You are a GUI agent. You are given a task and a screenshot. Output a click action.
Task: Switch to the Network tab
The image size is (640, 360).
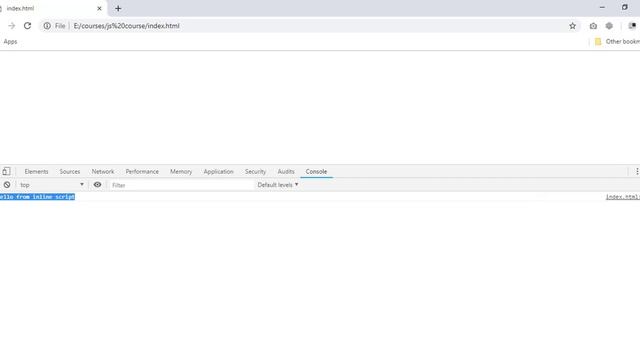click(103, 171)
